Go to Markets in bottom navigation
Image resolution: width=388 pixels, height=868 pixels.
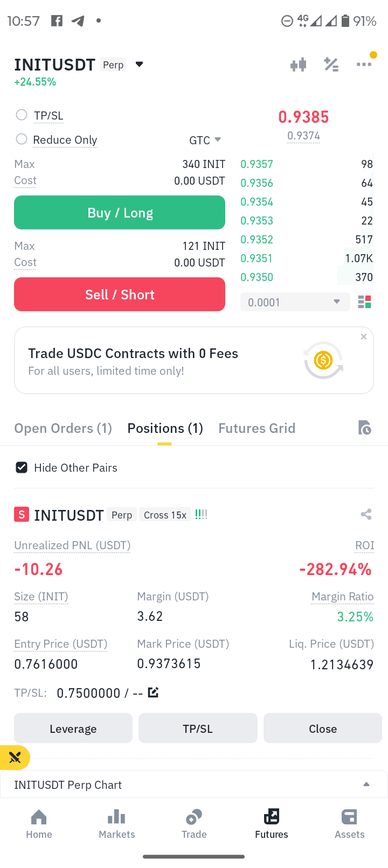[116, 824]
